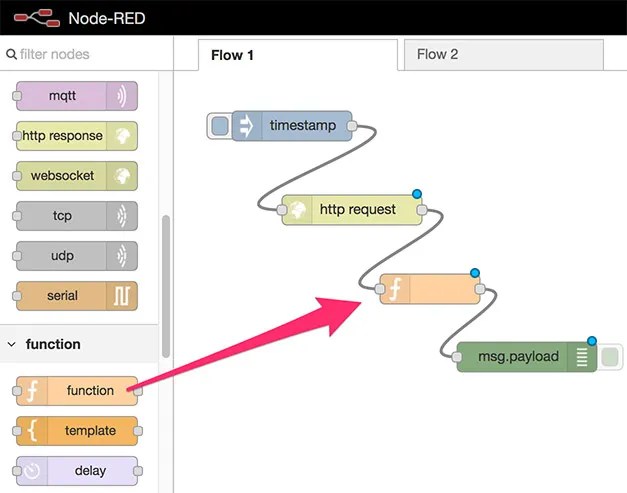Click the Node-RED logo icon
This screenshot has height=493, width=627.
(37, 18)
